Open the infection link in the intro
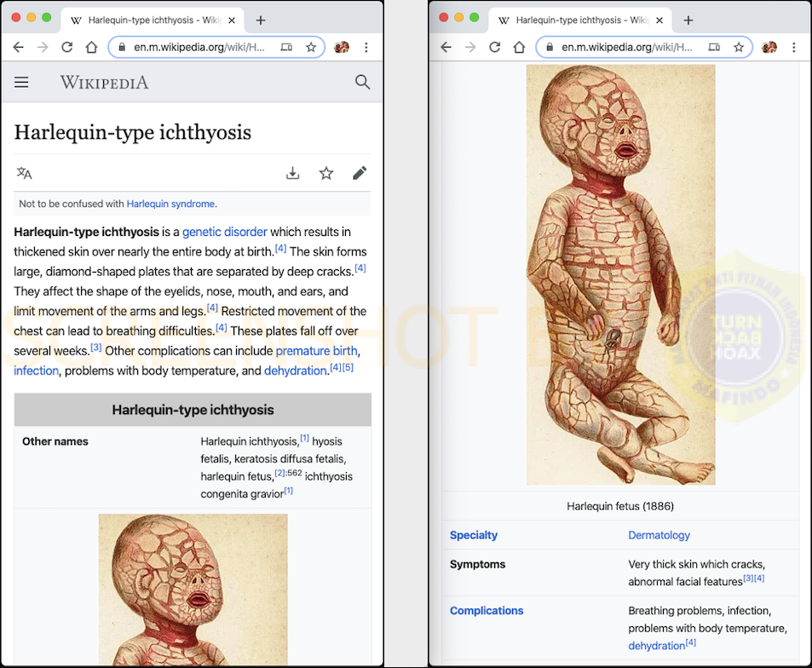Image resolution: width=812 pixels, height=668 pixels. point(37,371)
